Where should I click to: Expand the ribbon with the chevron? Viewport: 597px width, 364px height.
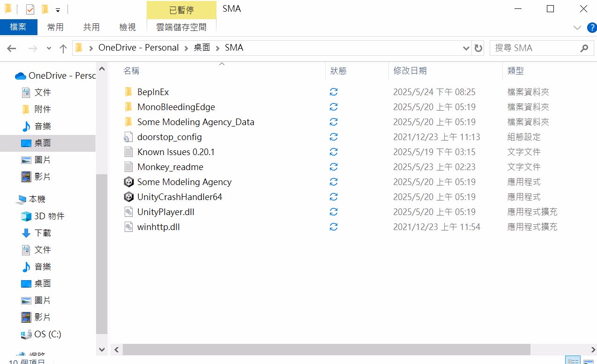coord(577,27)
